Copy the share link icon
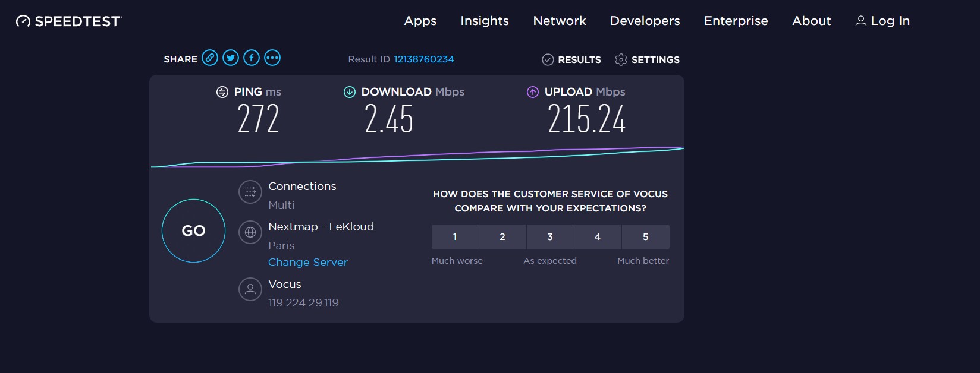 [210, 58]
